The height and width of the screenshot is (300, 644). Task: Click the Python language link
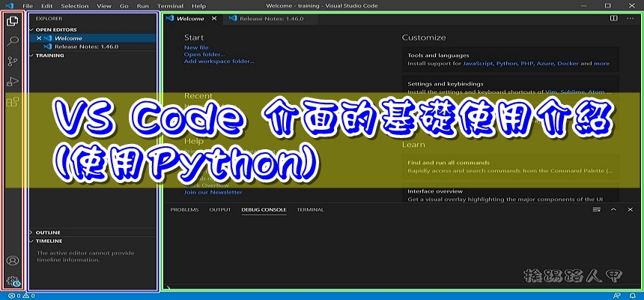click(x=507, y=64)
